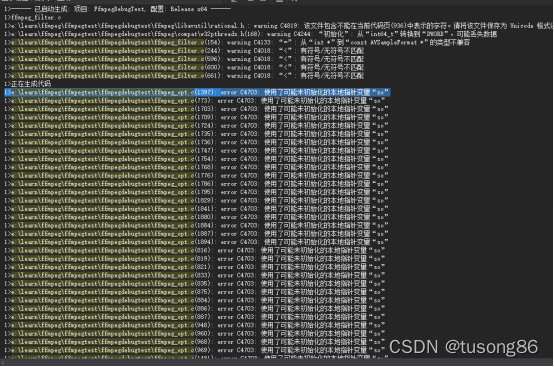Viewport: 554px width, 367px height.
Task: Select the ffmpeg_opt.c(819) error C4703 line
Action: pos(195,259)
